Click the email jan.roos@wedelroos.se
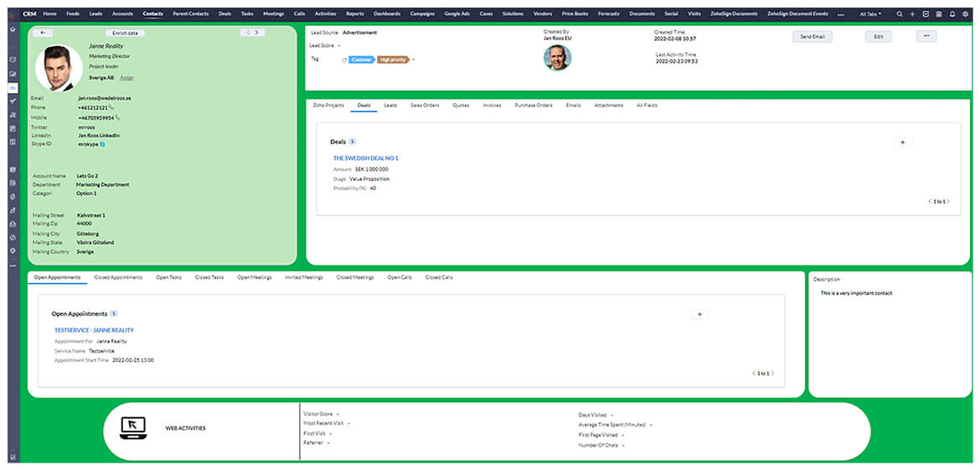Image resolution: width=980 pixels, height=470 pixels. point(105,98)
